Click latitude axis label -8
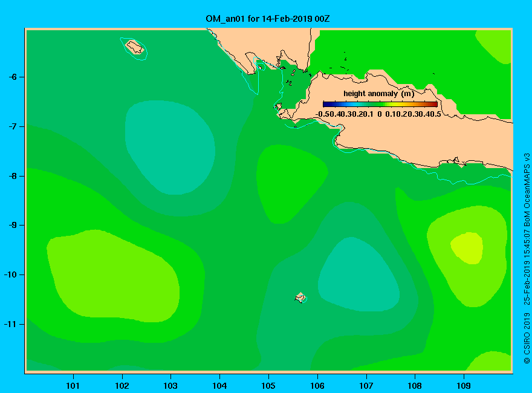This screenshot has width=532, height=393. 13,176
